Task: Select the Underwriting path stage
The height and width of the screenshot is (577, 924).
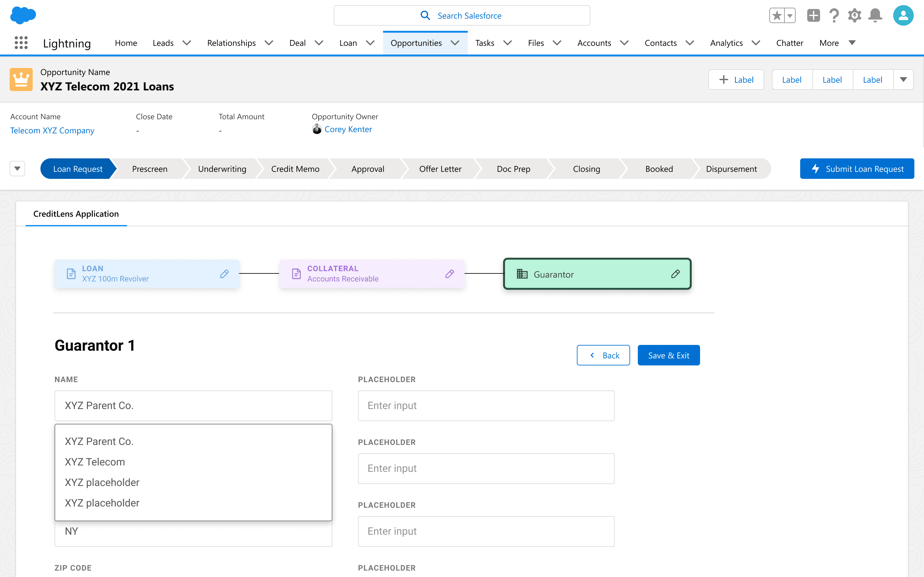Action: tap(222, 169)
